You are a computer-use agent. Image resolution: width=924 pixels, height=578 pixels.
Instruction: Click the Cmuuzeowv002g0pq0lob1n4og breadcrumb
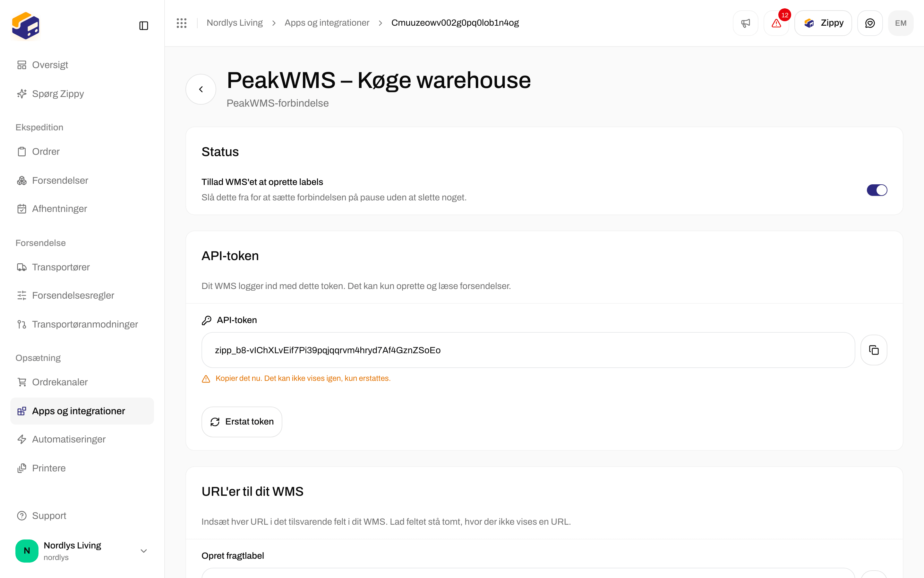tap(455, 23)
